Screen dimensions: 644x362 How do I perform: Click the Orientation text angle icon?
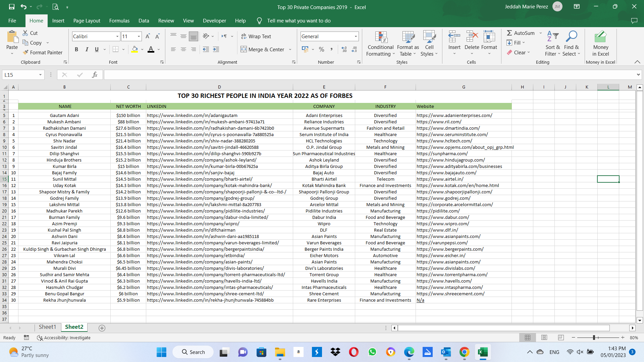(206, 36)
